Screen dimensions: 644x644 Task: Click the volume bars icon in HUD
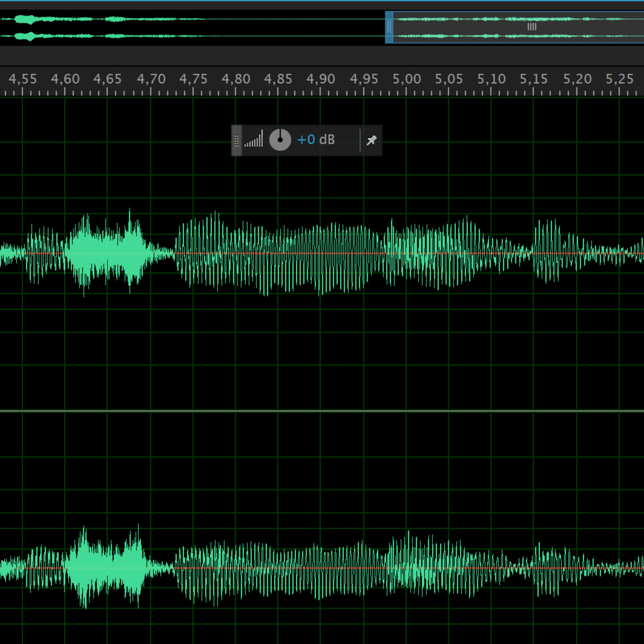[254, 138]
